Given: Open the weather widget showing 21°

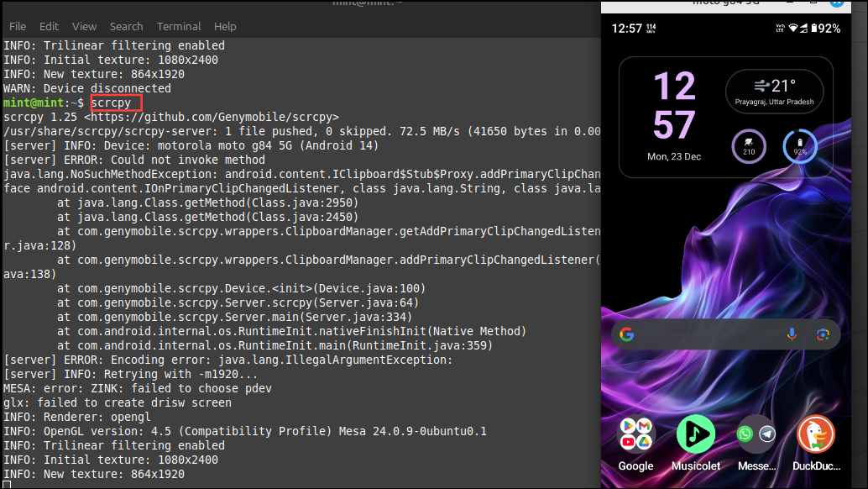Looking at the screenshot, I should (x=774, y=92).
